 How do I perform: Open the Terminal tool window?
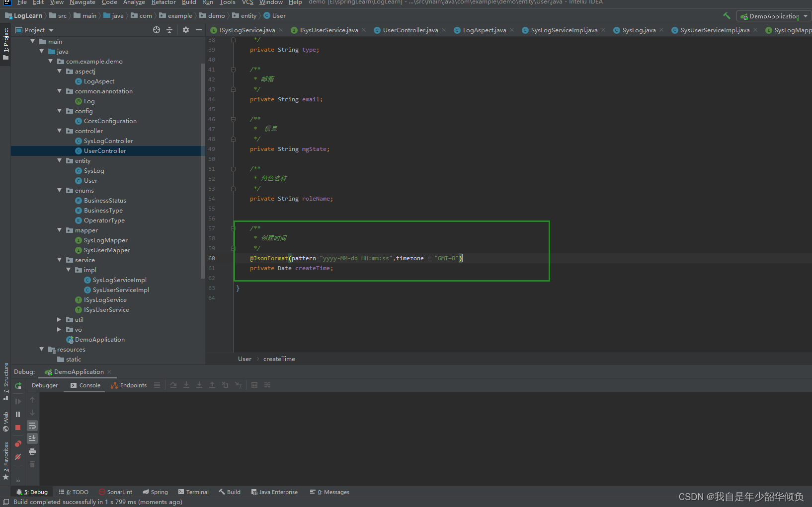[193, 492]
